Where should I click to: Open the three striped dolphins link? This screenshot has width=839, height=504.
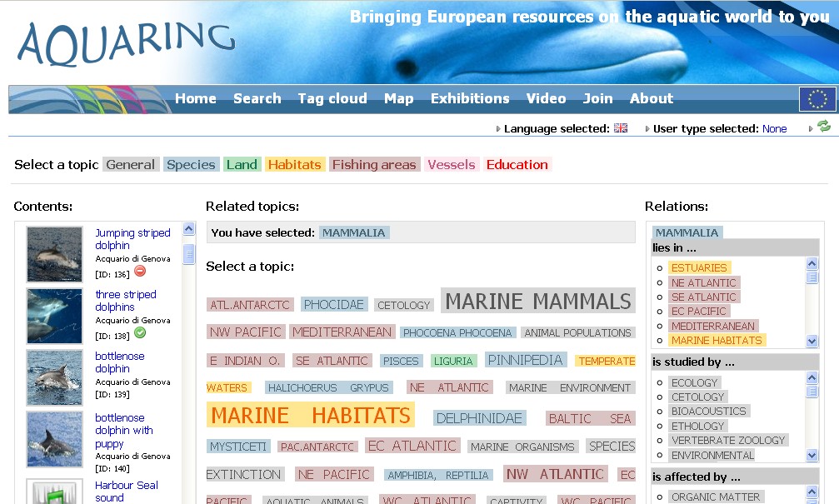coord(126,301)
